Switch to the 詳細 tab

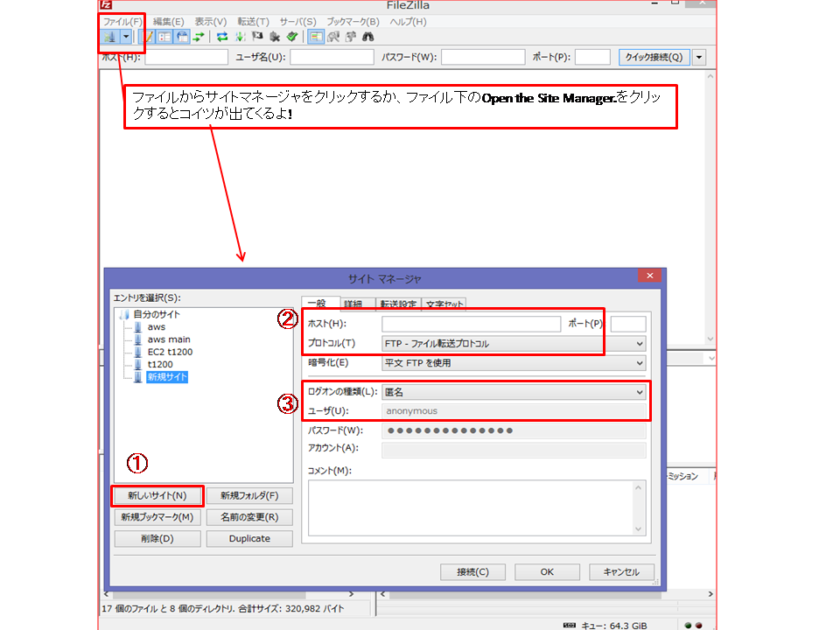click(357, 304)
